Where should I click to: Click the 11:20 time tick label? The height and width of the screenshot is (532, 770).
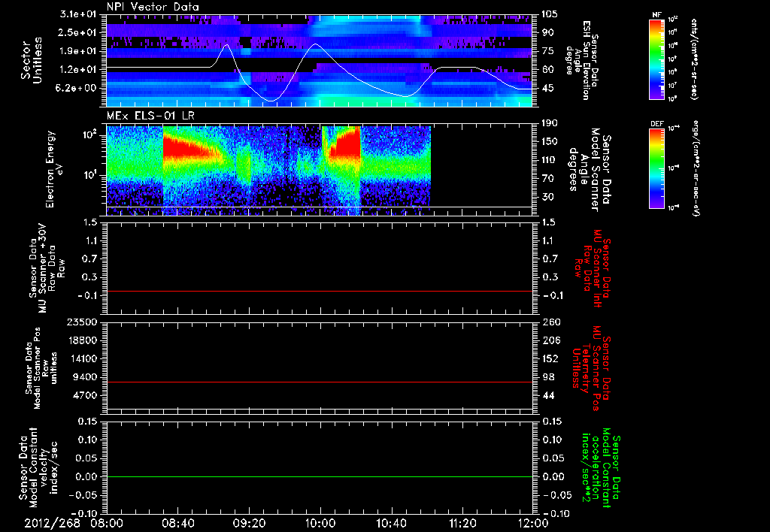click(462, 523)
